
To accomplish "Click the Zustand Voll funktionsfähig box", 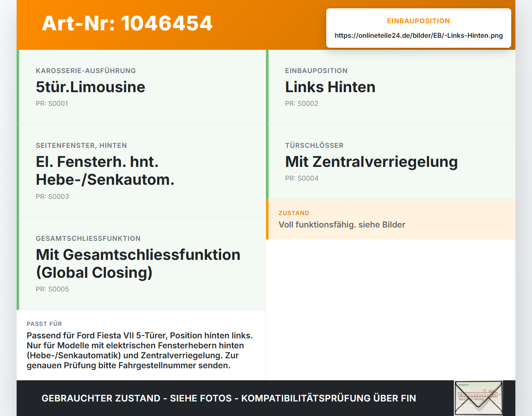I will click(x=391, y=219).
